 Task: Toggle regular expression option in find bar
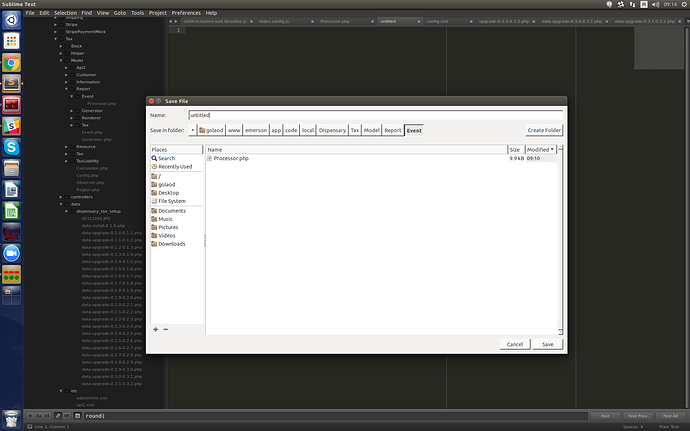click(32, 415)
